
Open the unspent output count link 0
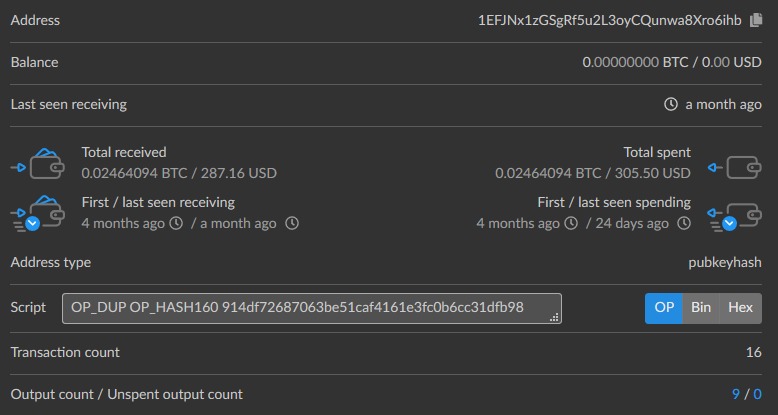click(757, 394)
